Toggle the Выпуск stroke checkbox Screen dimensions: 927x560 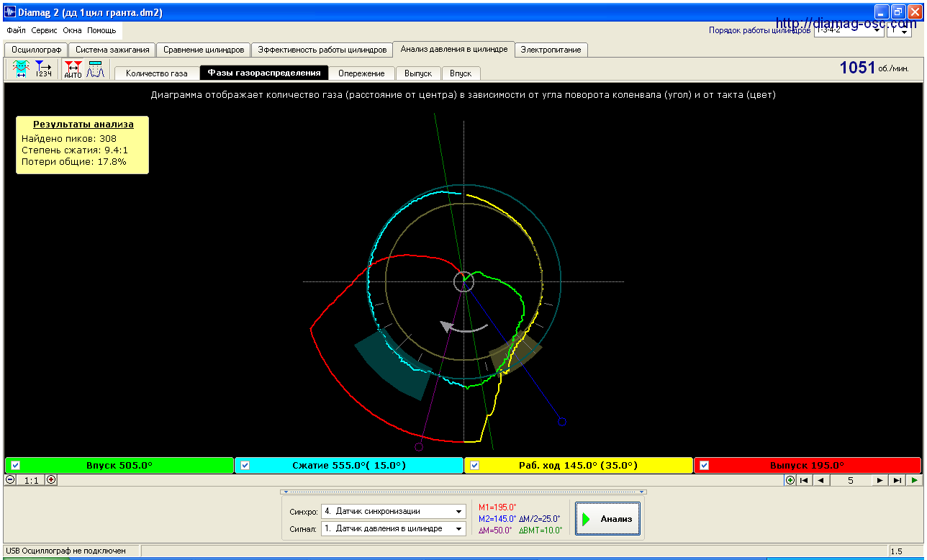click(x=705, y=466)
